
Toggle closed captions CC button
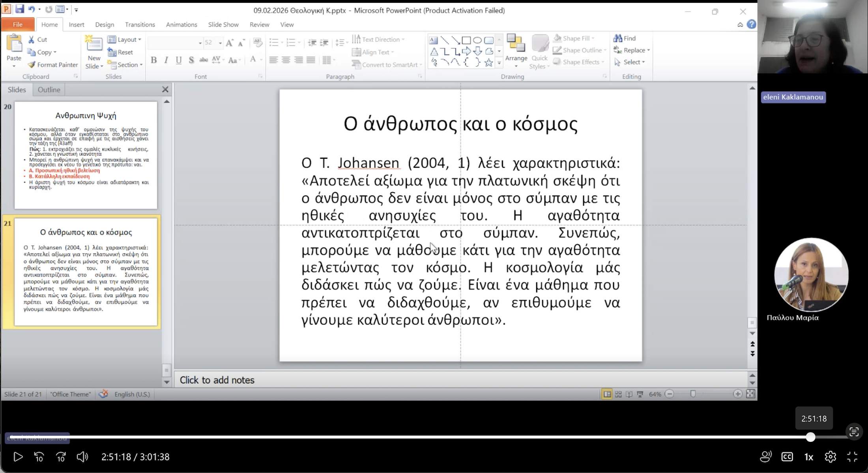click(x=787, y=457)
